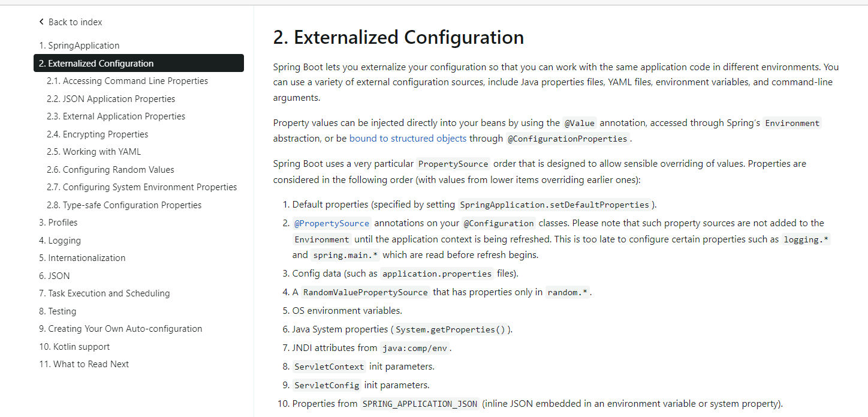Select Type-safe Configuration Properties section
Screen dimensions: 868x417
point(124,205)
